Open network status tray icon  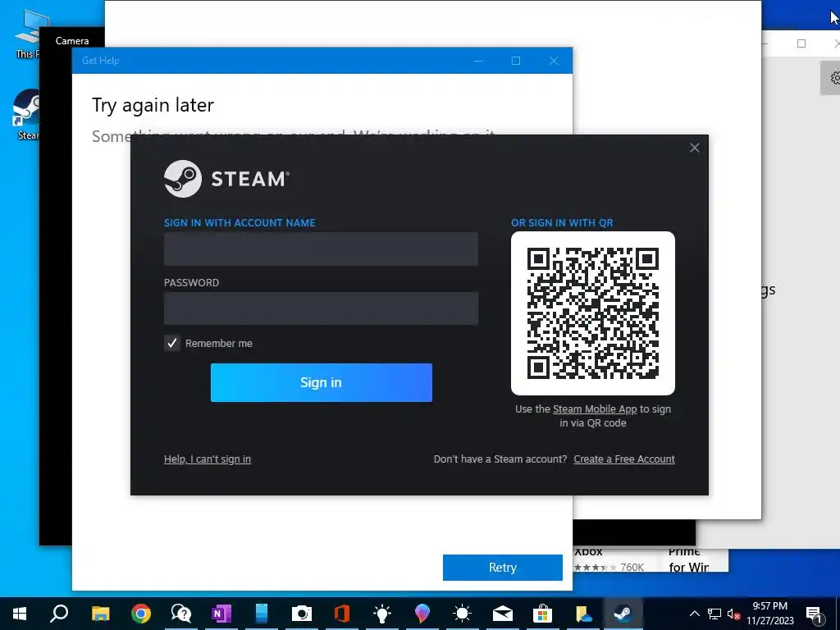pos(714,614)
